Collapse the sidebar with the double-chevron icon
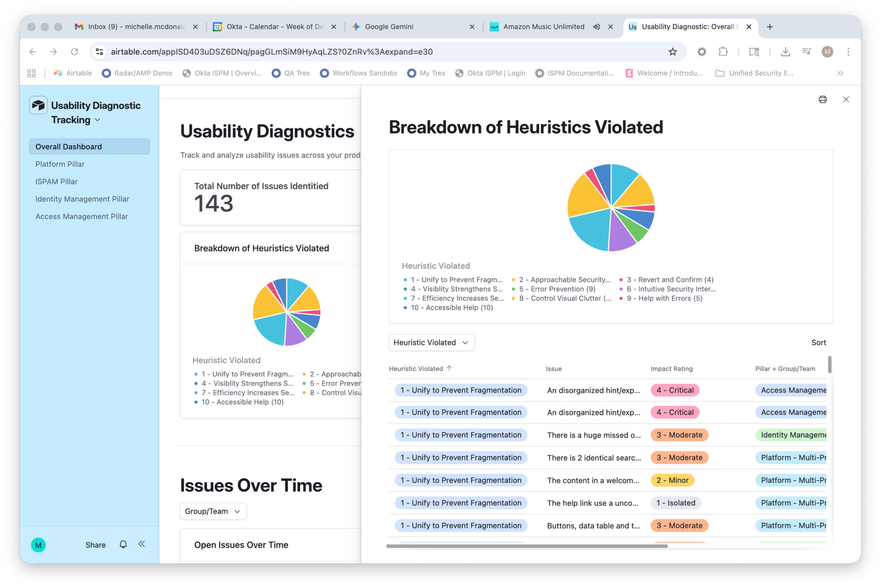The width and height of the screenshot is (881, 588). click(x=141, y=544)
